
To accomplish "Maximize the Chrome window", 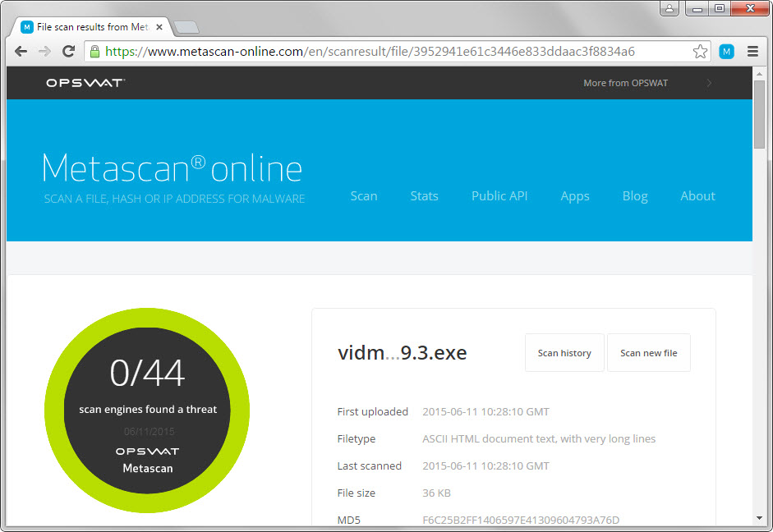I will coord(720,8).
